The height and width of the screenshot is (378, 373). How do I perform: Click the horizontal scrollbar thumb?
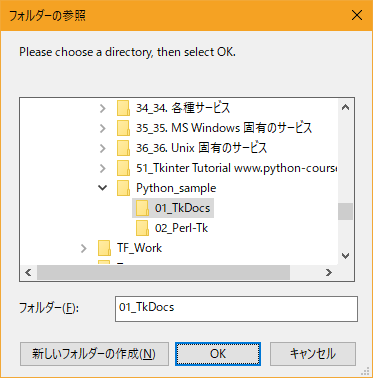(163, 273)
